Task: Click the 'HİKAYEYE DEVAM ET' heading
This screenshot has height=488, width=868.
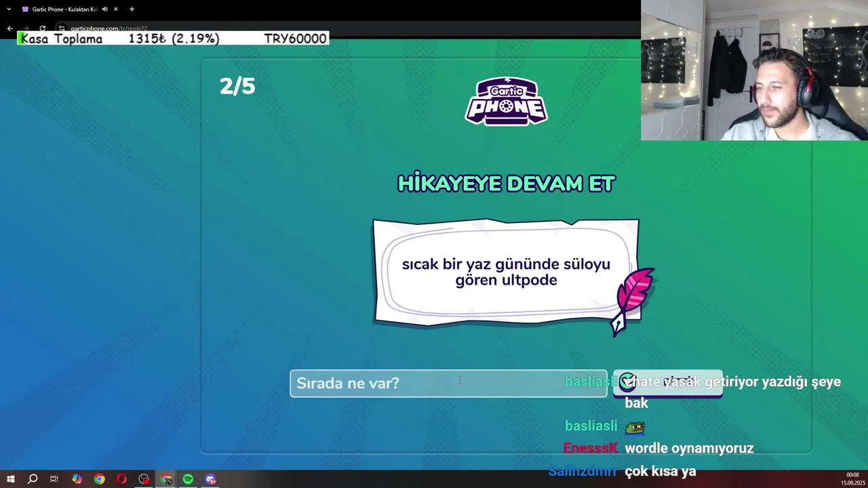Action: (x=506, y=184)
